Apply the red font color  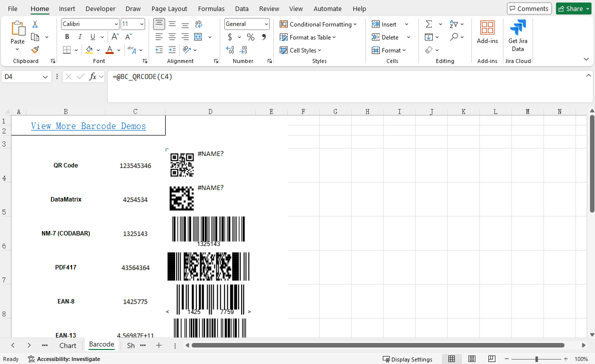[110, 49]
